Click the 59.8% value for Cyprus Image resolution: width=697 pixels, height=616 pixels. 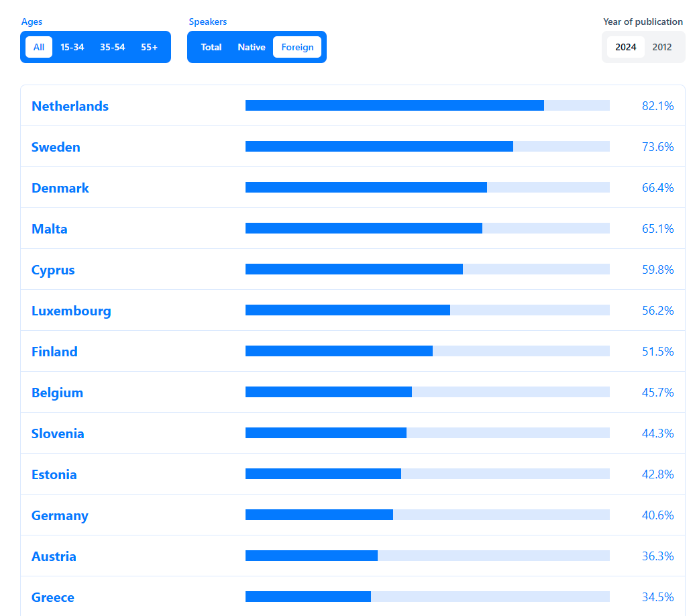(658, 270)
